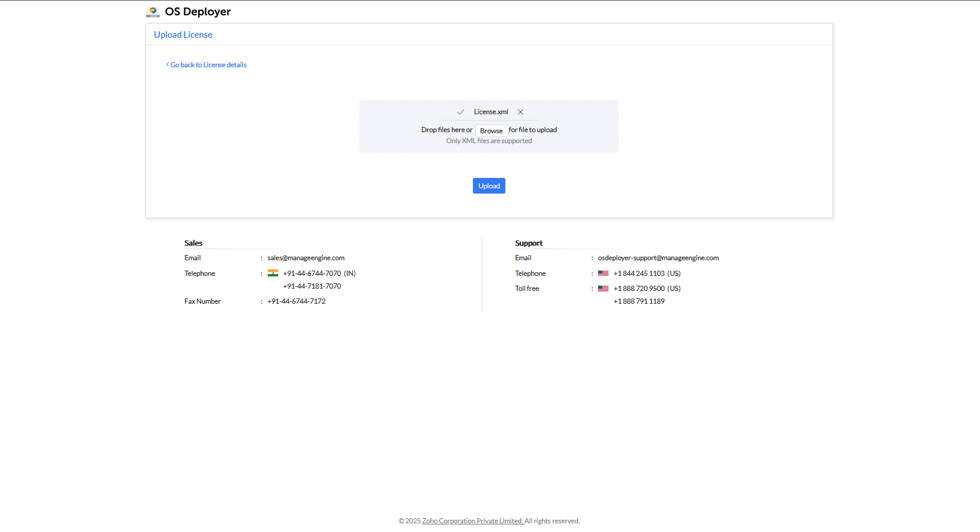Click the Support section heading
The image size is (980, 532).
coord(529,243)
